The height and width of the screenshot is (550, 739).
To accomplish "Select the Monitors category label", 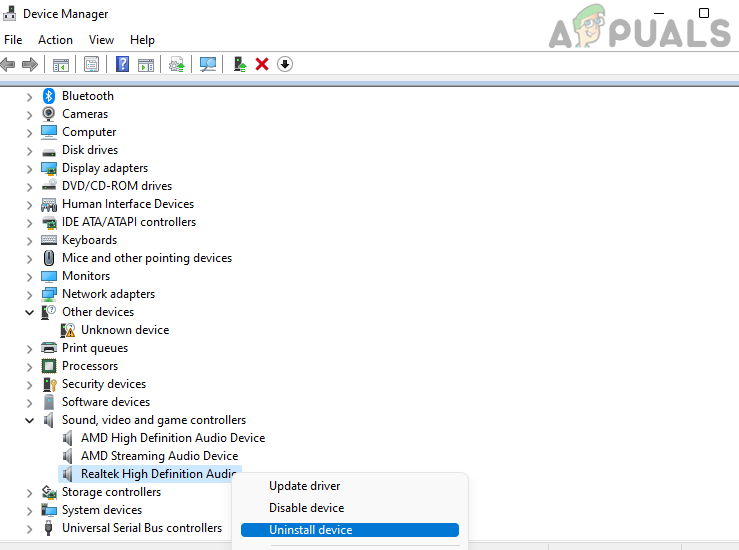I will [86, 276].
